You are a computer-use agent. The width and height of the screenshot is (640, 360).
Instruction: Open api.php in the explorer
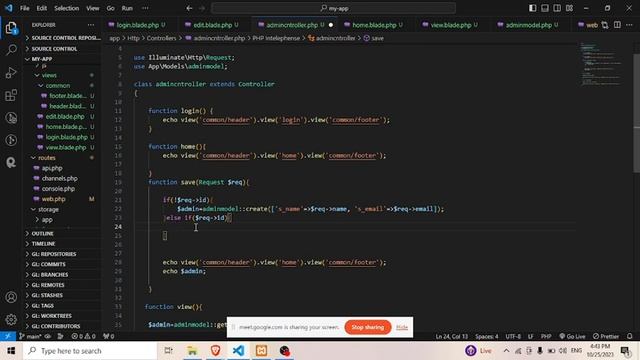click(x=52, y=168)
